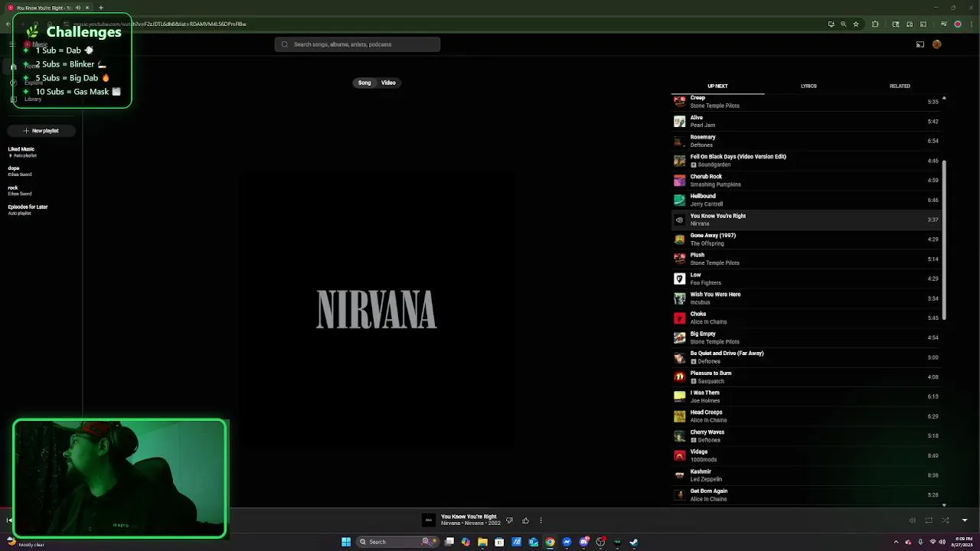Switch to Song mode

(364, 83)
